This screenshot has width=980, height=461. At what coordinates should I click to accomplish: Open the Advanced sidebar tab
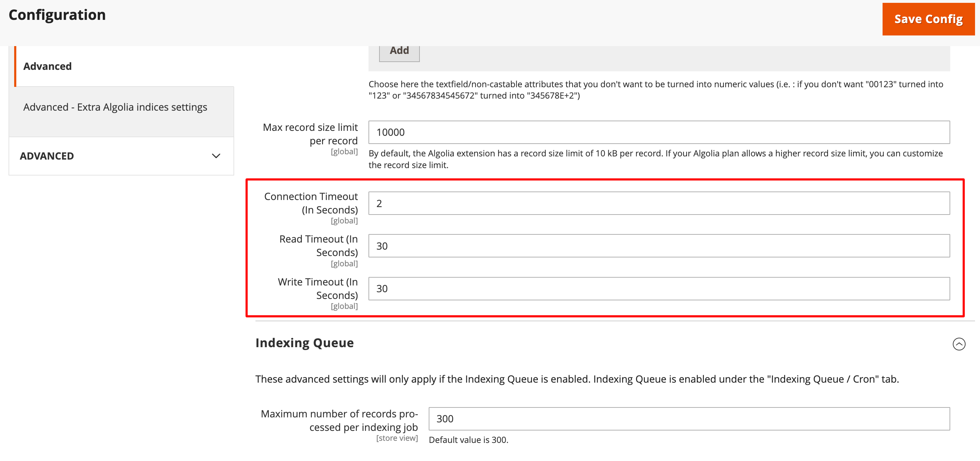click(x=47, y=66)
